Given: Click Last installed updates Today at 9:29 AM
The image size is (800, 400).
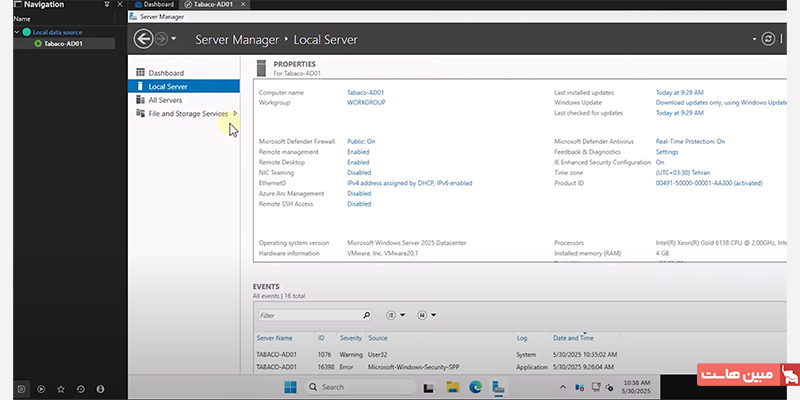Looking at the screenshot, I should (x=680, y=93).
